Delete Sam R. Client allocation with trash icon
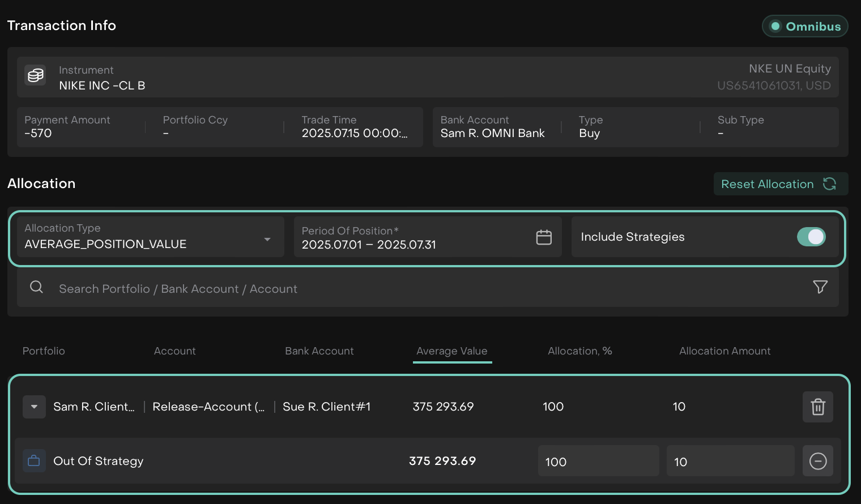The image size is (861, 504). pyautogui.click(x=817, y=407)
